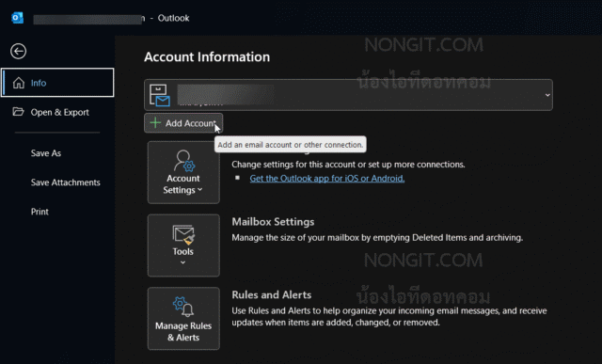Click the Open & Export folder icon
The height and width of the screenshot is (364, 602).
pos(18,112)
